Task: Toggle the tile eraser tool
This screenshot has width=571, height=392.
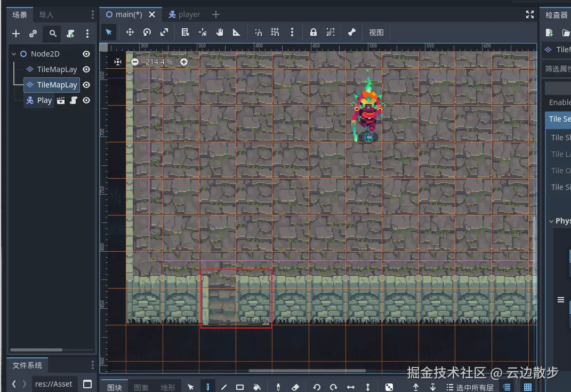Action: 295,387
